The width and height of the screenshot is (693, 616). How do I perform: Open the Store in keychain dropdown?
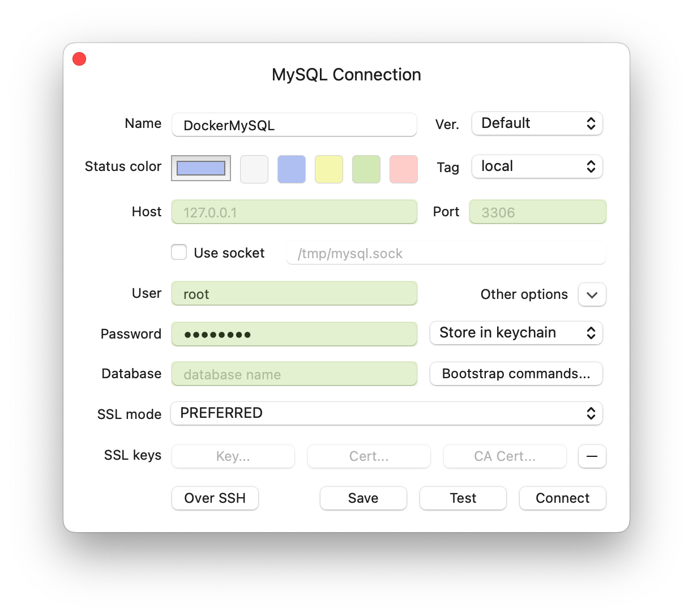point(516,333)
